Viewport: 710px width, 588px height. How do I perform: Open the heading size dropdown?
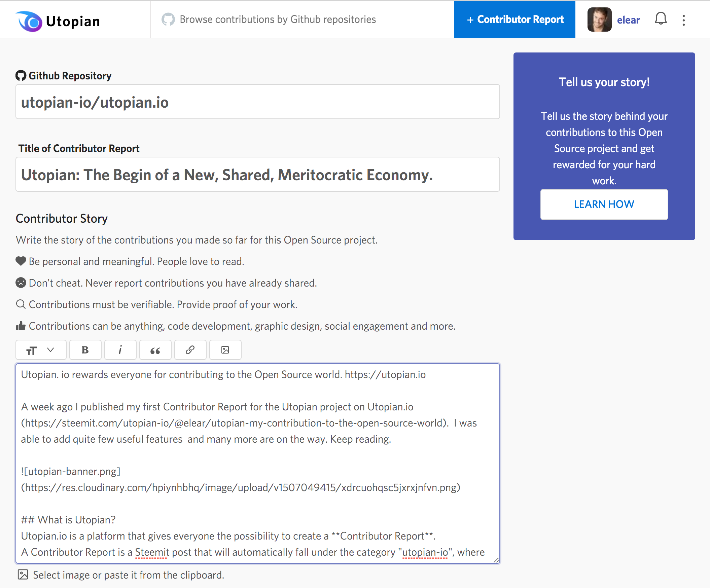tap(41, 350)
